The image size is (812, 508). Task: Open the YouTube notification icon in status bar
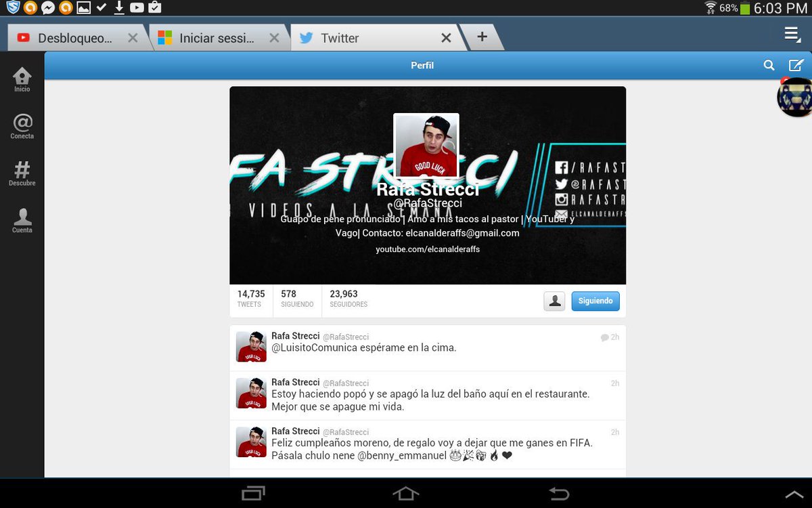137,8
